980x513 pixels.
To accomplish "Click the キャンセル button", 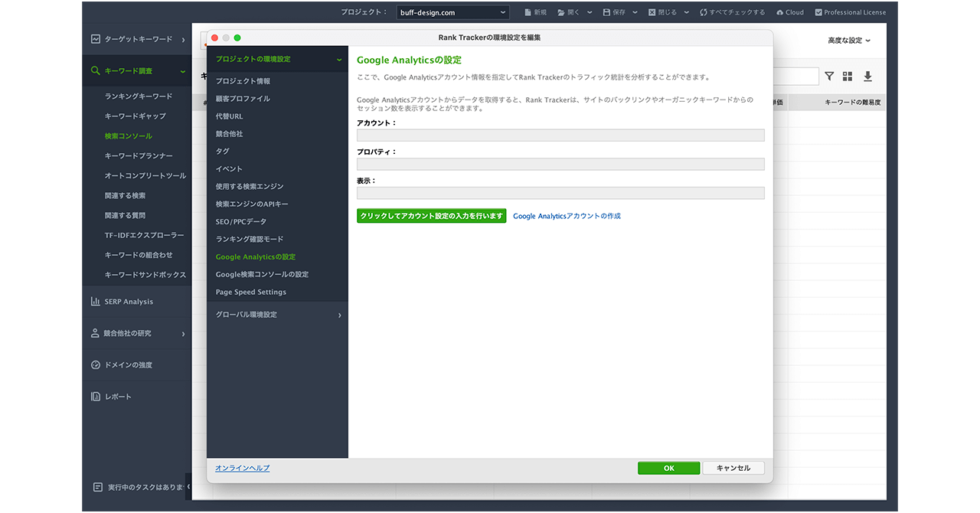I will 733,468.
